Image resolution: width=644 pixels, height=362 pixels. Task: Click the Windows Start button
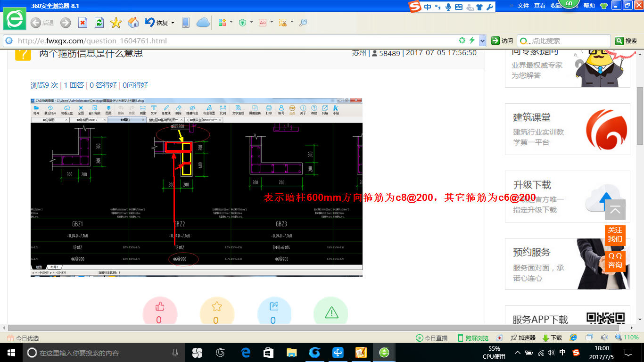pyautogui.click(x=10, y=353)
